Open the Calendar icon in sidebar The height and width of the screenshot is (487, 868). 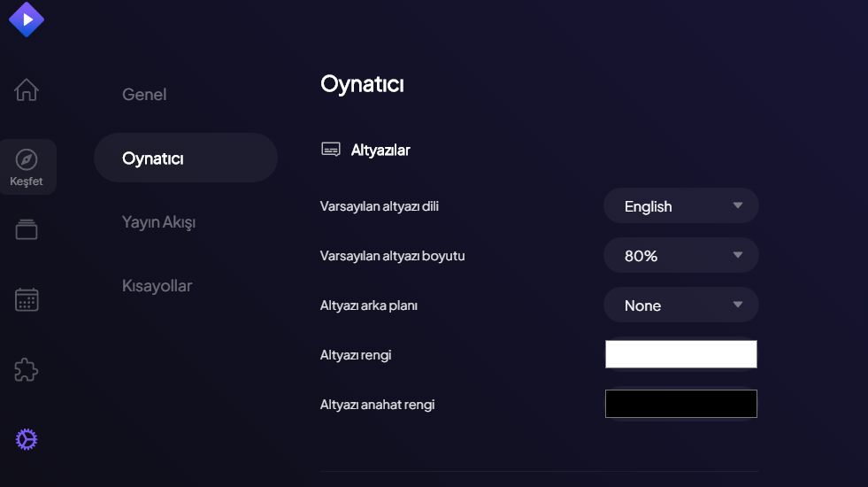(27, 299)
